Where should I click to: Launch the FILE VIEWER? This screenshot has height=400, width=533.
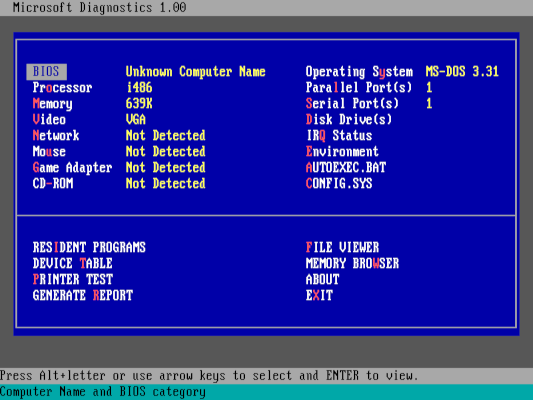[x=342, y=247]
